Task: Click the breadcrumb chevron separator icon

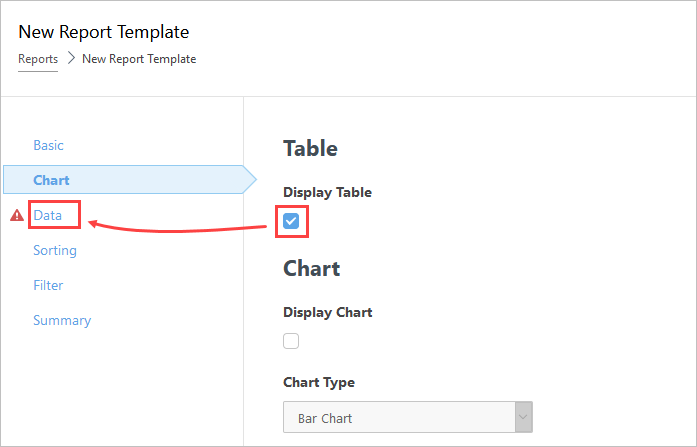Action: (71, 58)
